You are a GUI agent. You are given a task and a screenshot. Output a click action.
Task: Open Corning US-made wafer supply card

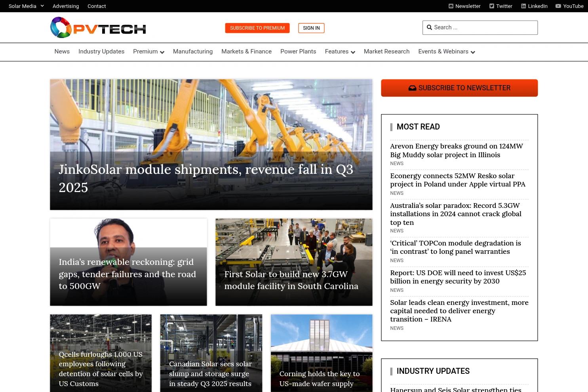click(x=322, y=353)
